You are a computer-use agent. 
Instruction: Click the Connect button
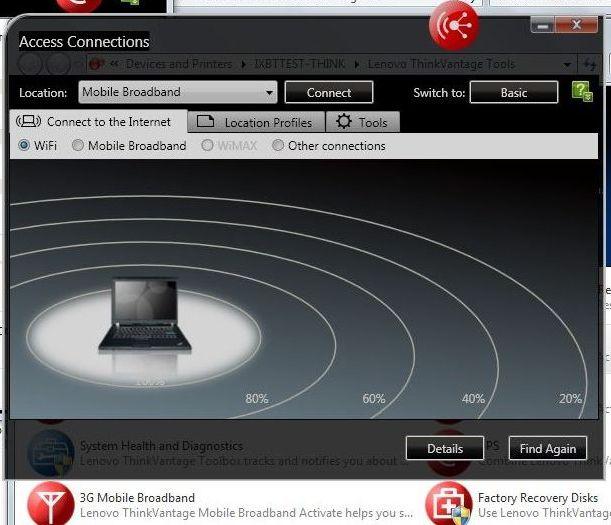[329, 92]
